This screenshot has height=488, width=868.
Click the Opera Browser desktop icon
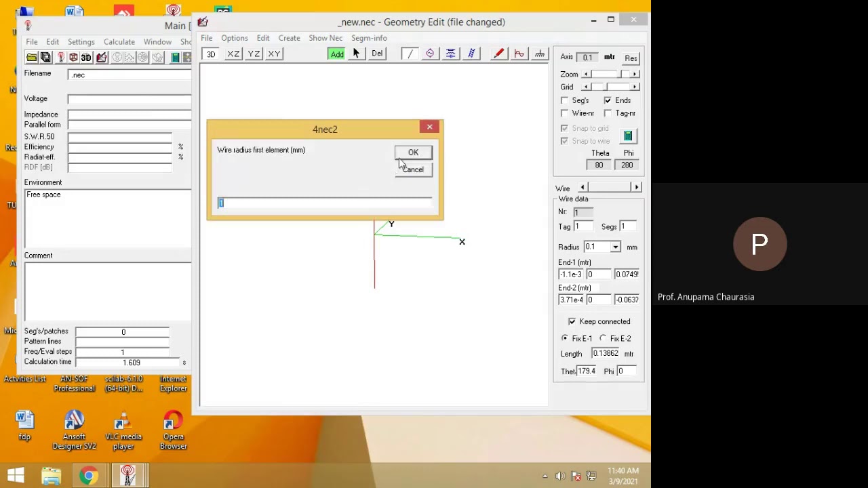coord(173,430)
